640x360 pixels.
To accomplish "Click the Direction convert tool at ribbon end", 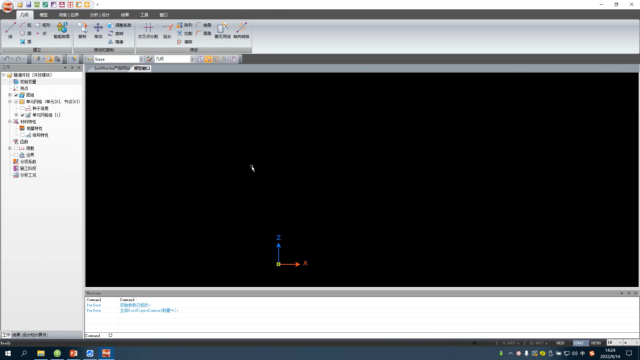I will point(241,30).
